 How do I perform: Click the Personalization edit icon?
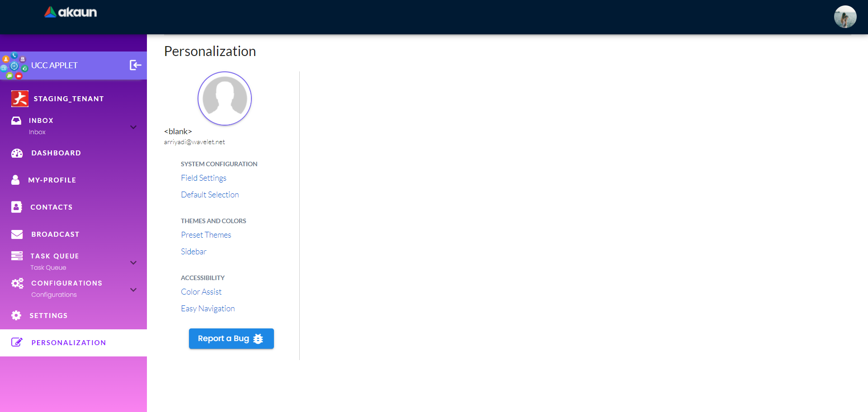17,342
